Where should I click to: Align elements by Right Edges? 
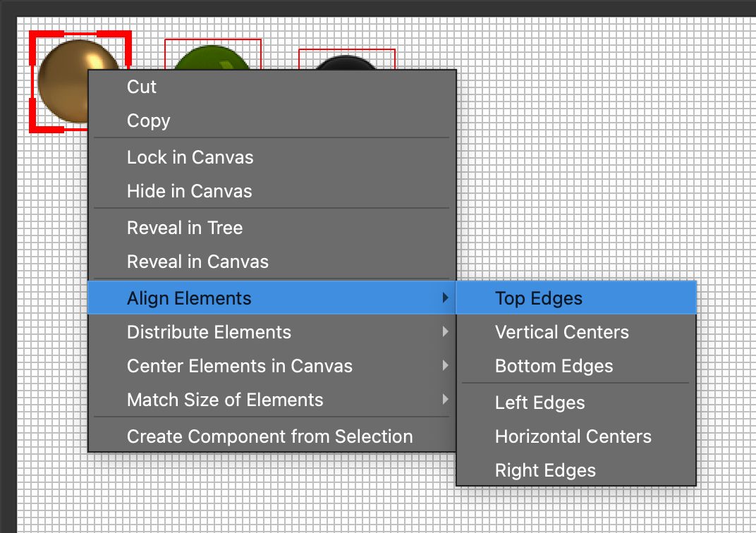point(546,470)
